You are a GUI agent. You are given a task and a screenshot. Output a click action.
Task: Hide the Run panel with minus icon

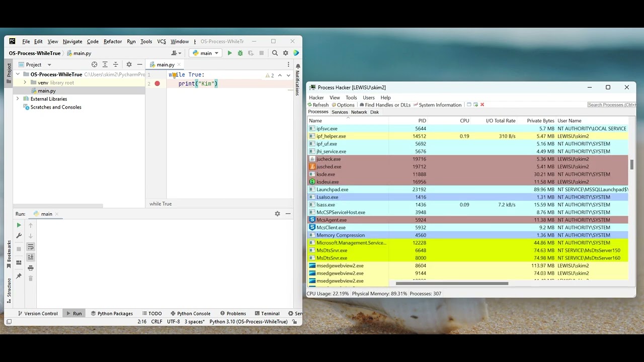(288, 214)
